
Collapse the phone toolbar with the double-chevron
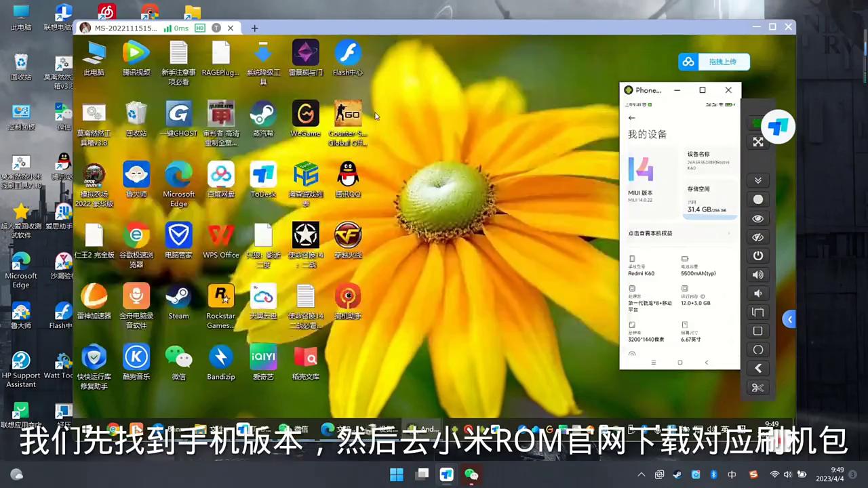(x=758, y=180)
